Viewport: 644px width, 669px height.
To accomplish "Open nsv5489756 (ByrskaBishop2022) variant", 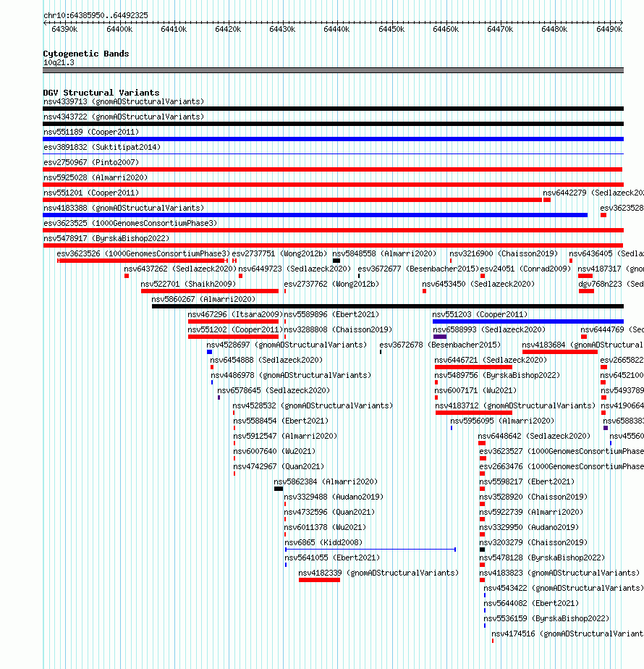I will click(497, 376).
